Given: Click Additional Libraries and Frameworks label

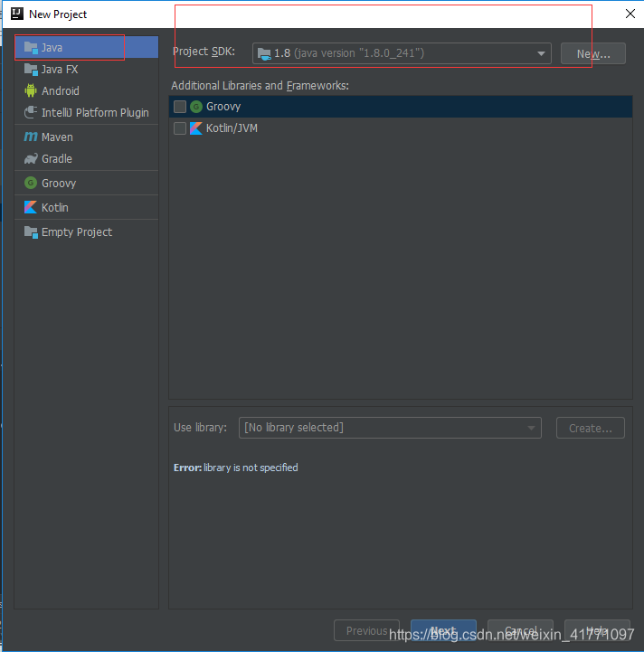Looking at the screenshot, I should pos(260,86).
